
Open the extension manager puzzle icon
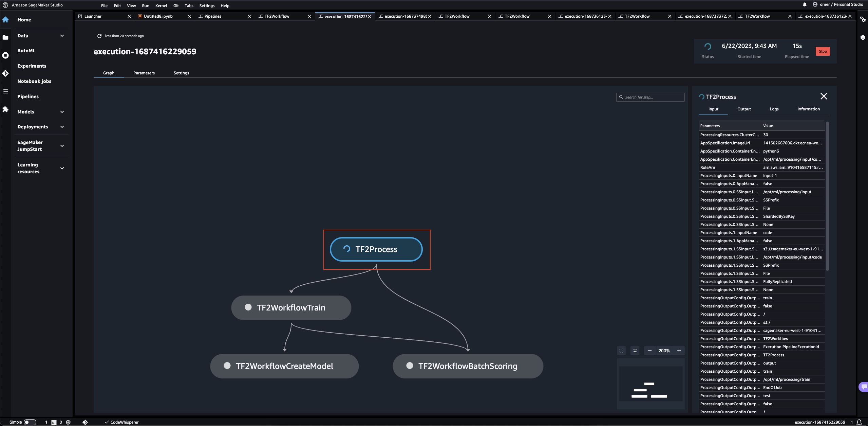[x=5, y=109]
